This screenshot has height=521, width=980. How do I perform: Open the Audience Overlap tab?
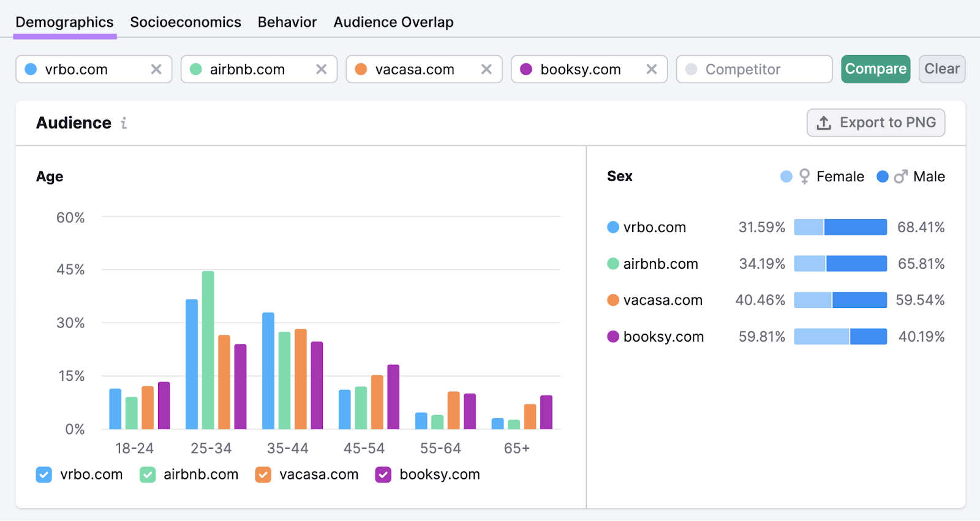tap(394, 22)
